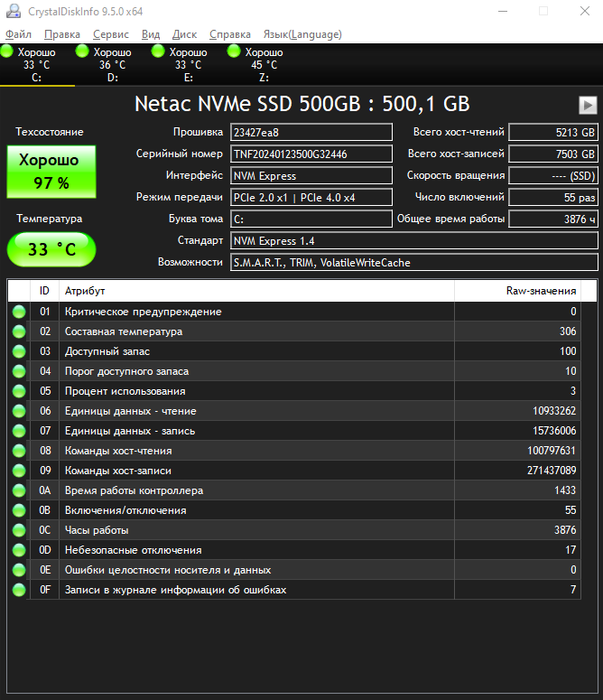Select disk Z: tab at 45 °C

click(x=264, y=65)
